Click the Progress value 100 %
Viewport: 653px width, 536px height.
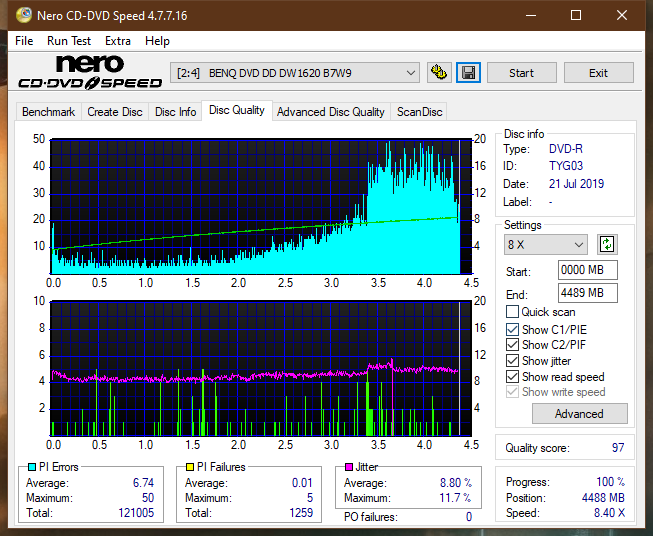pos(611,482)
